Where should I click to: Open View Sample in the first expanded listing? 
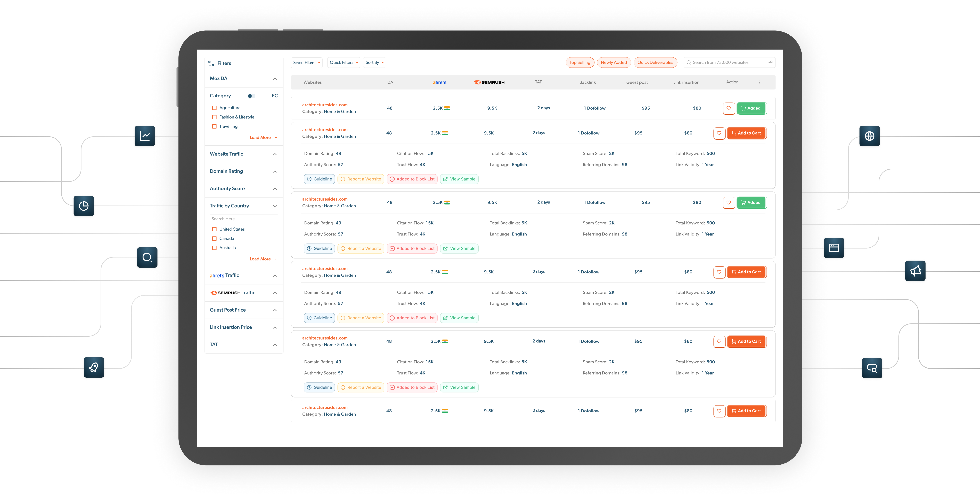click(459, 179)
